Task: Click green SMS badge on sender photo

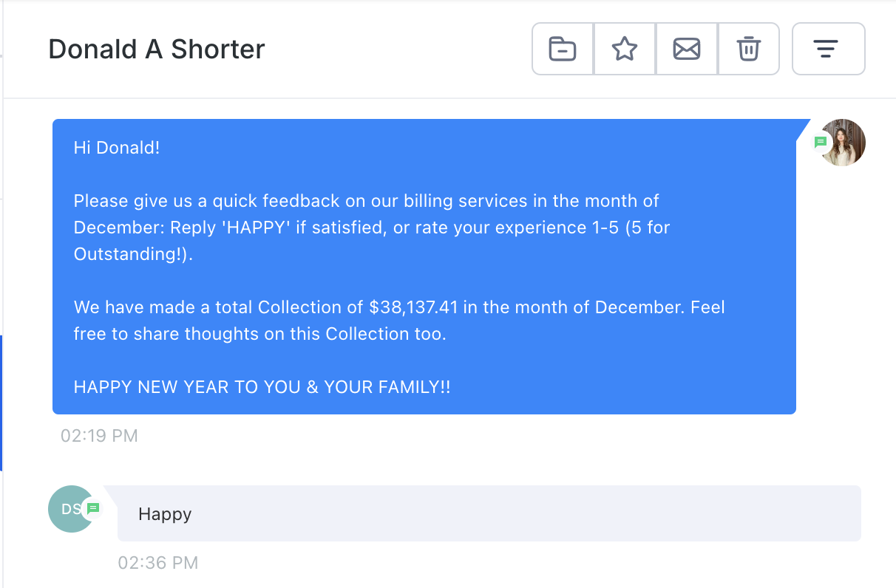Action: [821, 142]
